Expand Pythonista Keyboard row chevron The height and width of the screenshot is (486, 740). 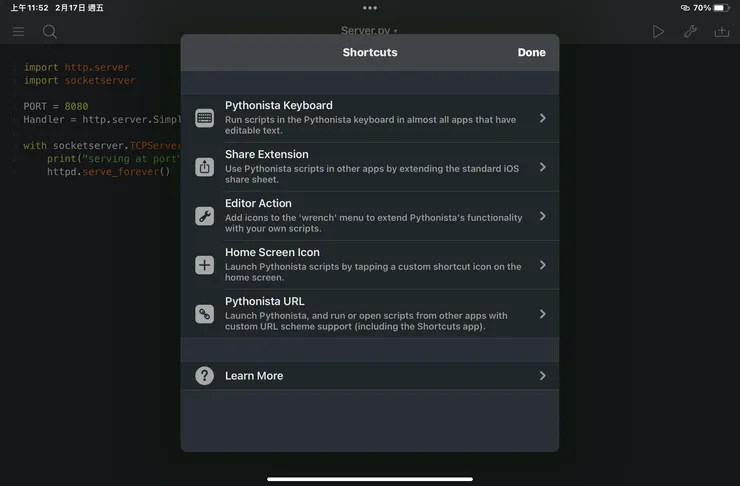coord(543,118)
